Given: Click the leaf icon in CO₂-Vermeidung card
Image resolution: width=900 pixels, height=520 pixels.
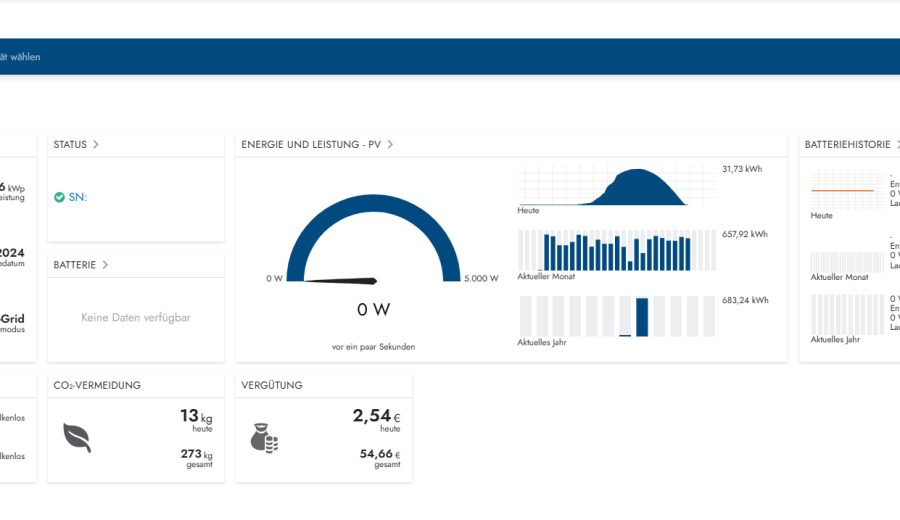Looking at the screenshot, I should coord(77,438).
